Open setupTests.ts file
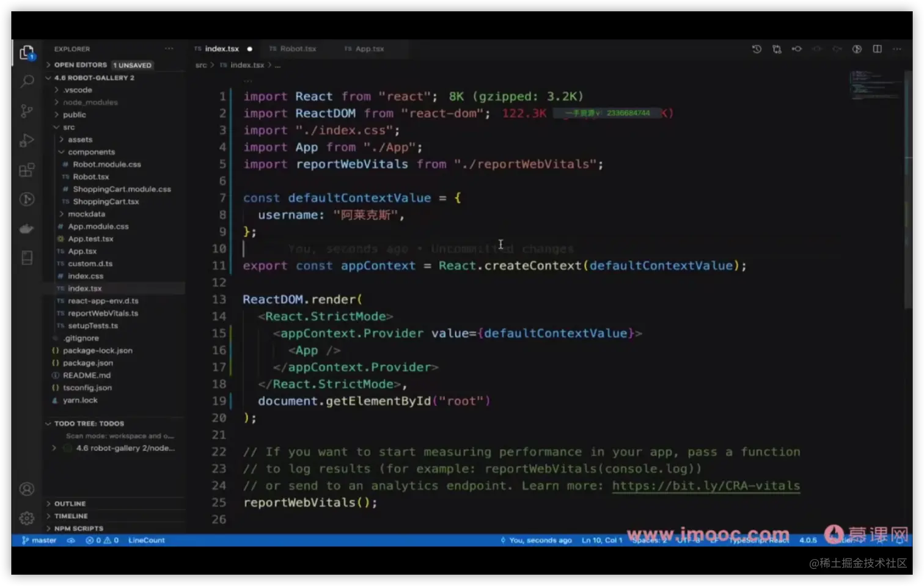924x586 pixels. 93,326
